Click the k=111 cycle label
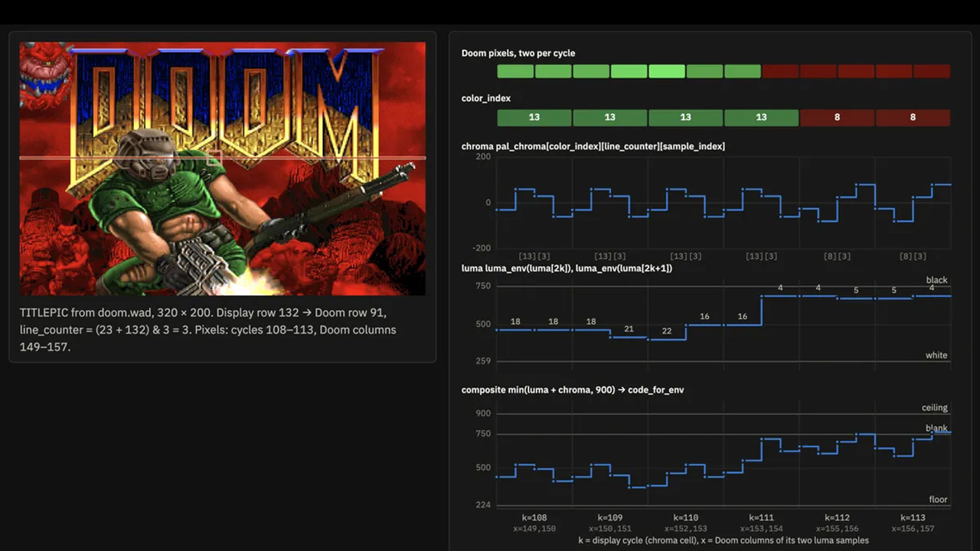Image resolution: width=980 pixels, height=551 pixels. tap(762, 517)
